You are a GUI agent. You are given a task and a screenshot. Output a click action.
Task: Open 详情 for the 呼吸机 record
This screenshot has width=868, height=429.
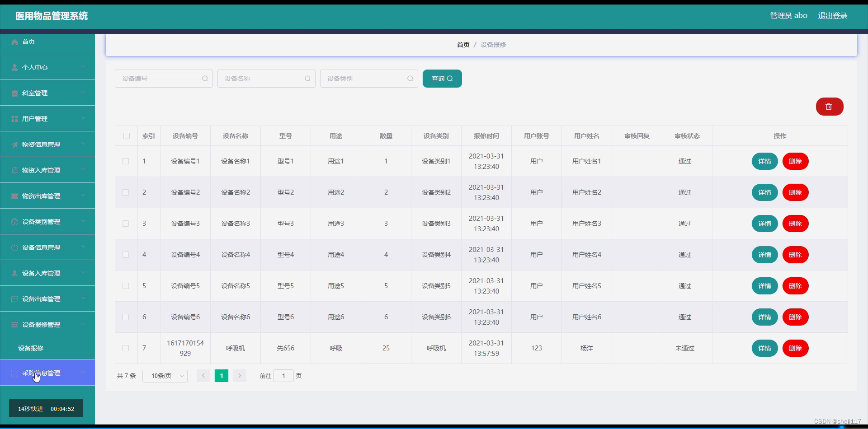coord(764,348)
